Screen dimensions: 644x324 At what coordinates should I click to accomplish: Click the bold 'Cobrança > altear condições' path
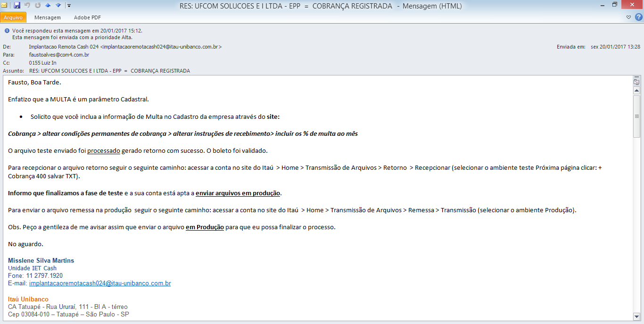coord(183,134)
